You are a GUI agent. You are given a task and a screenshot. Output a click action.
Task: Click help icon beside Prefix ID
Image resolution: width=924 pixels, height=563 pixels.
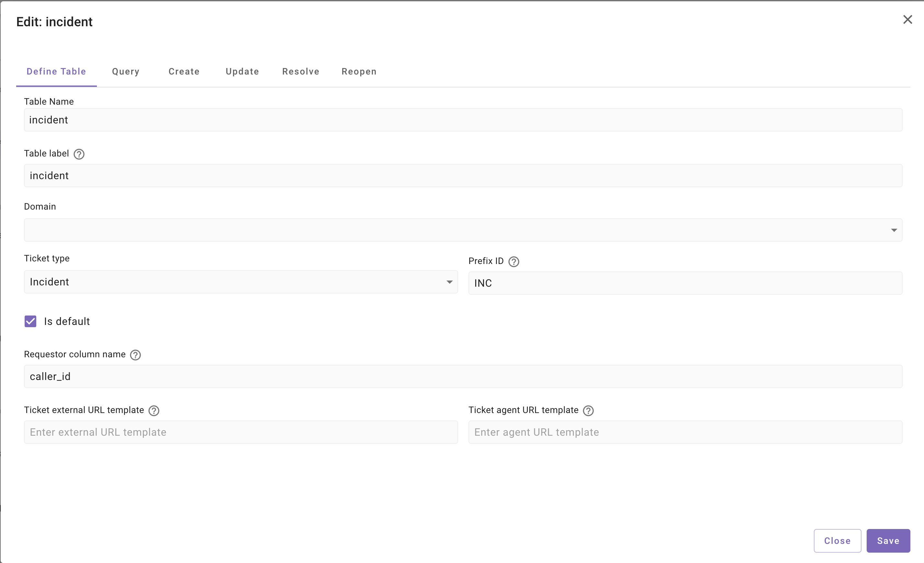(514, 262)
